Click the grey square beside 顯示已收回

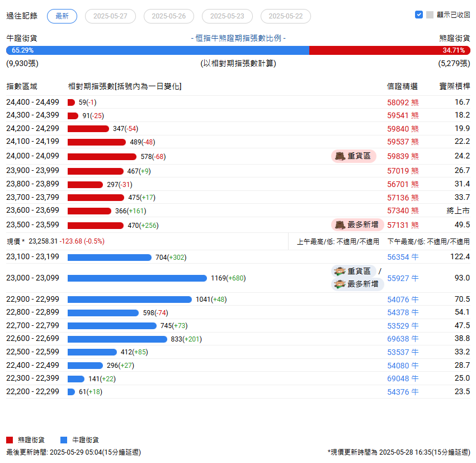pyautogui.click(x=430, y=15)
